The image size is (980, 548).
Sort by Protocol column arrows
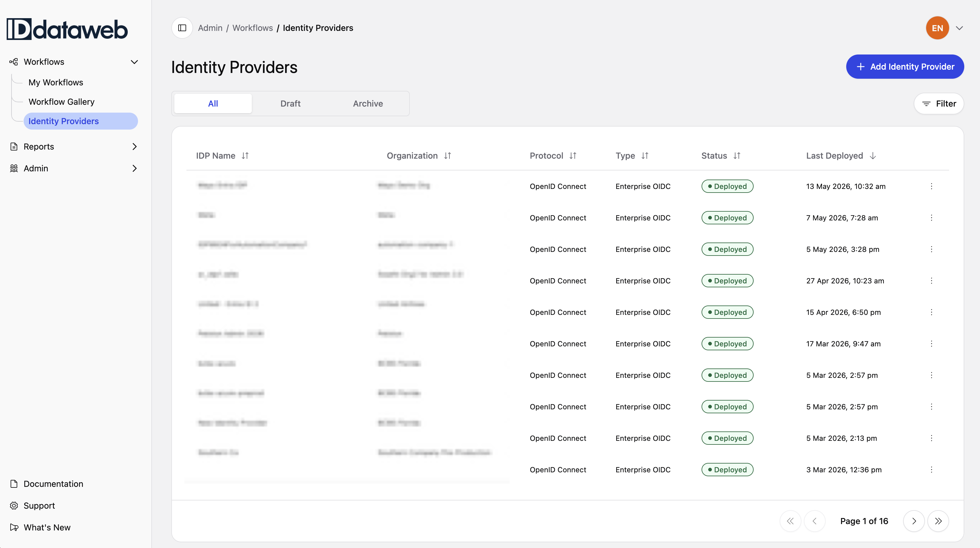tap(573, 156)
